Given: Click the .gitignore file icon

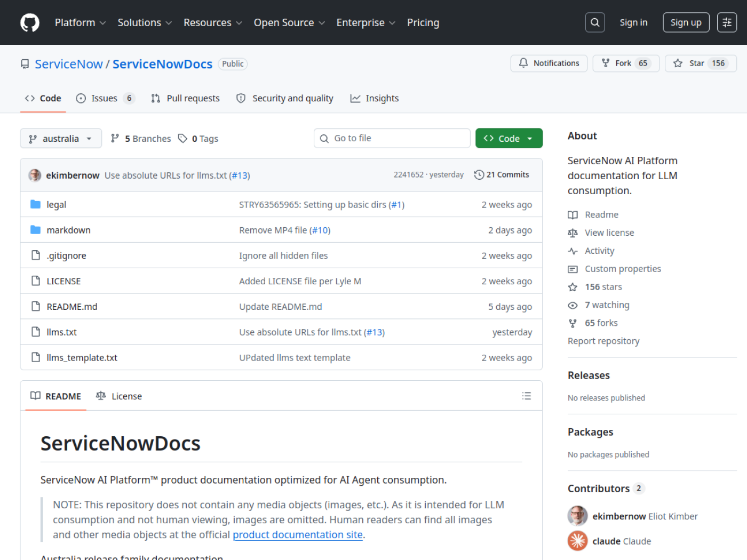Looking at the screenshot, I should (36, 255).
